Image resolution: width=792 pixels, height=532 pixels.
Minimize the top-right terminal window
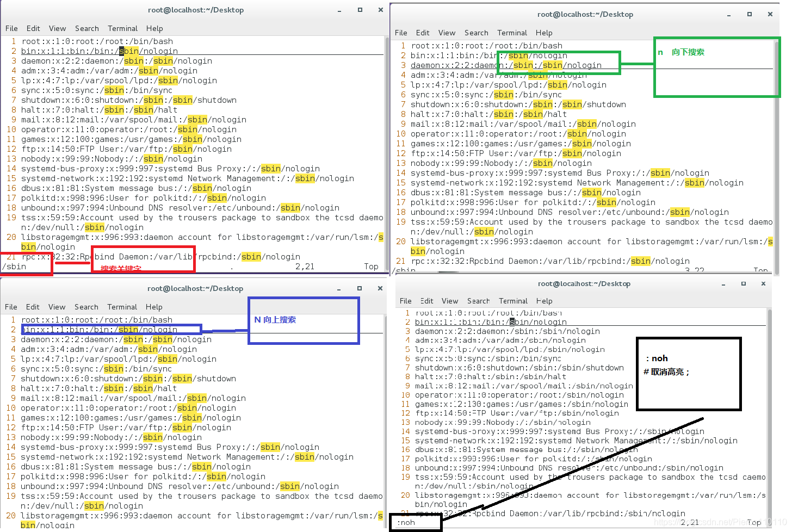click(729, 15)
